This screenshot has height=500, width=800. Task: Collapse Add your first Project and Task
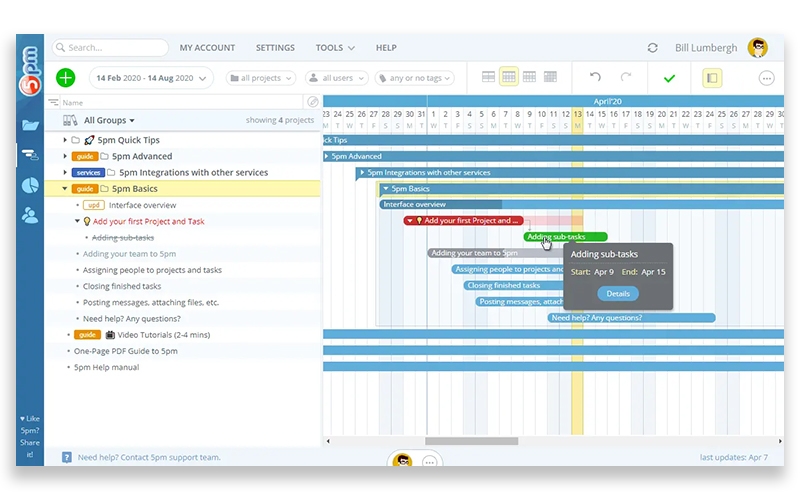point(78,221)
